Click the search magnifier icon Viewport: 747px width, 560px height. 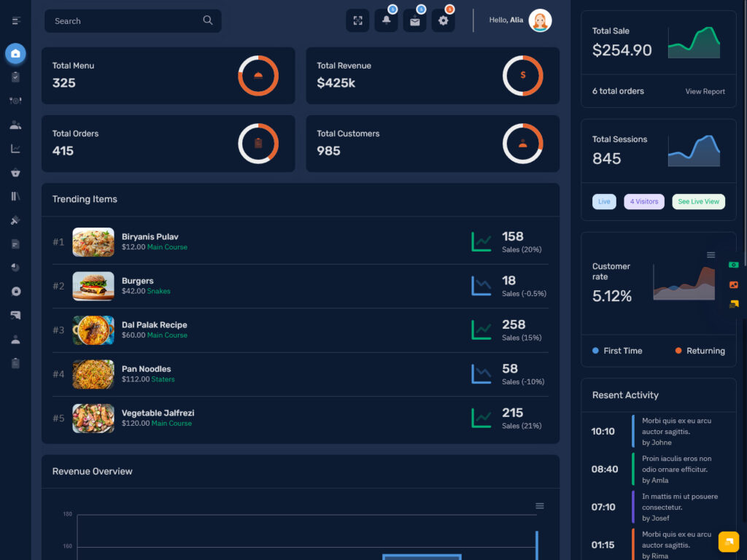[x=208, y=20]
